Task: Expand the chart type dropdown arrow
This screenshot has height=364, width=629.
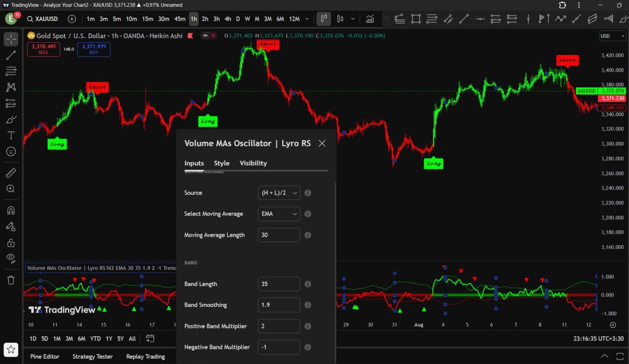Action: 353,19
